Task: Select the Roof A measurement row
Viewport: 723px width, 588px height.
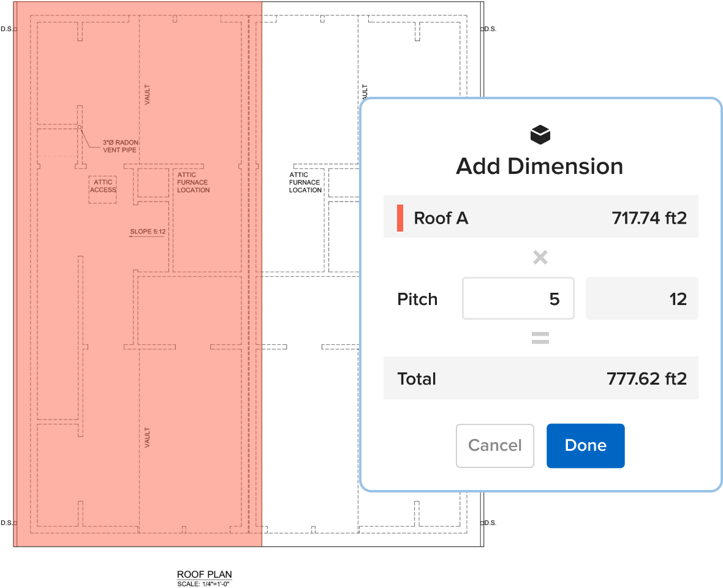Action: (540, 217)
